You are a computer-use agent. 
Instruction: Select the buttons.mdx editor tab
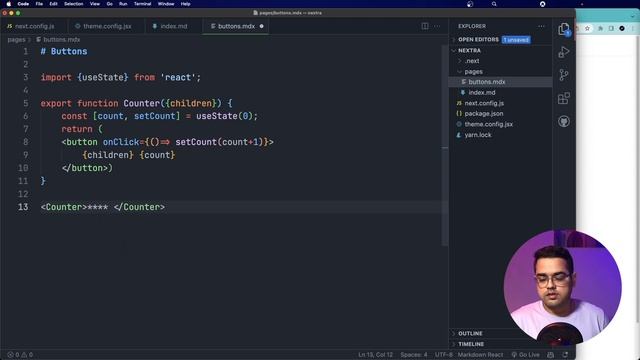[236, 26]
